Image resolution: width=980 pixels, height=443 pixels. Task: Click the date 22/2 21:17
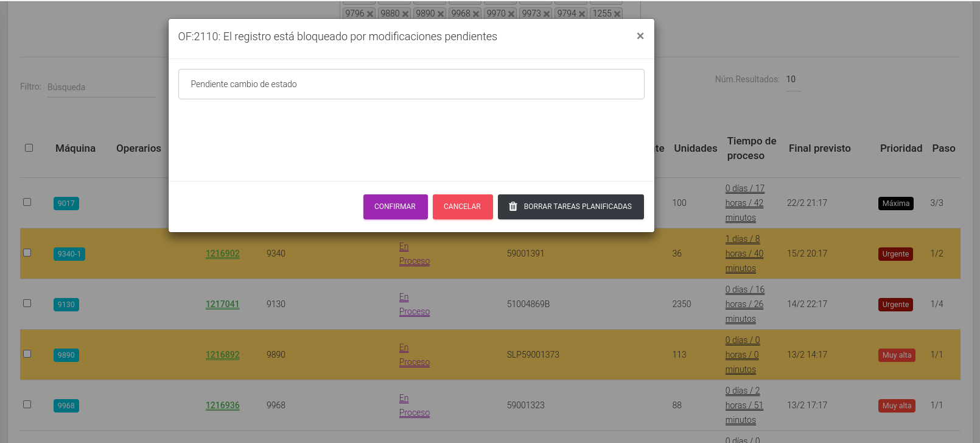[807, 203]
